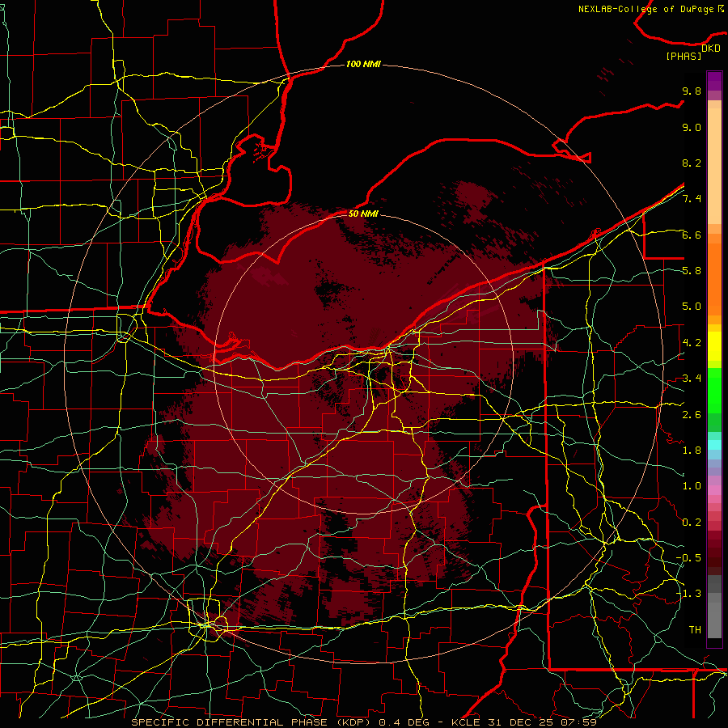Click the -0.5 value on the color scale
728x728 pixels.
[x=688, y=558]
